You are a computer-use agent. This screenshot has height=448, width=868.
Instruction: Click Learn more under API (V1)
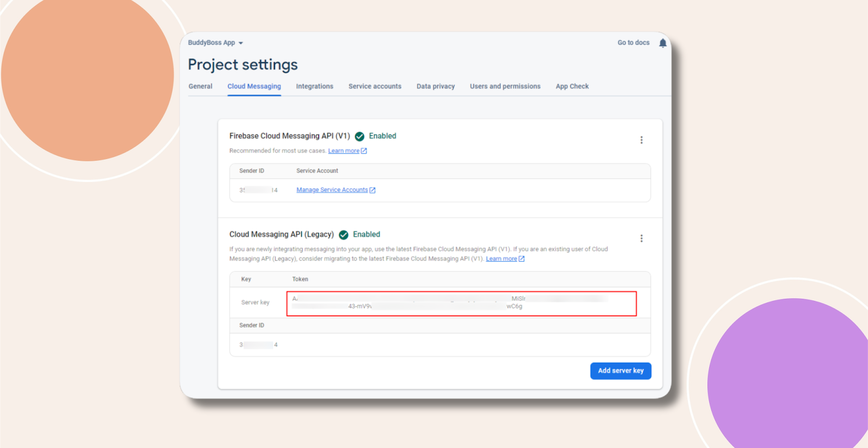click(343, 151)
